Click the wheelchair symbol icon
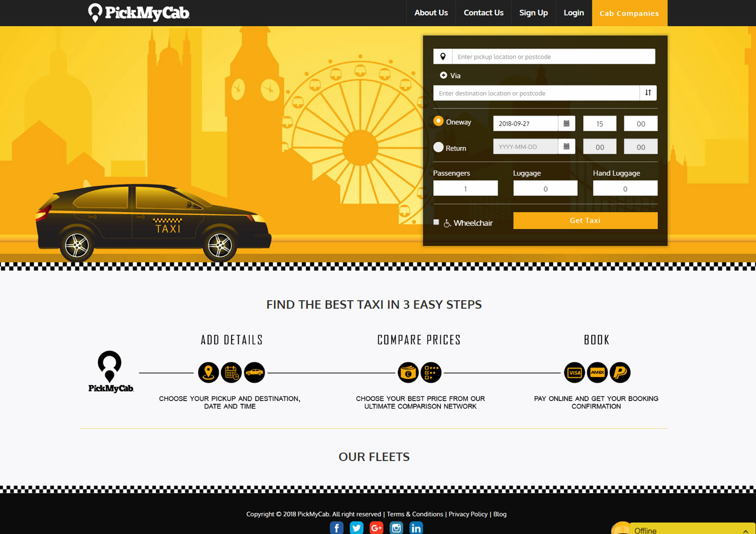Screen dimensions: 756x534 [447, 223]
